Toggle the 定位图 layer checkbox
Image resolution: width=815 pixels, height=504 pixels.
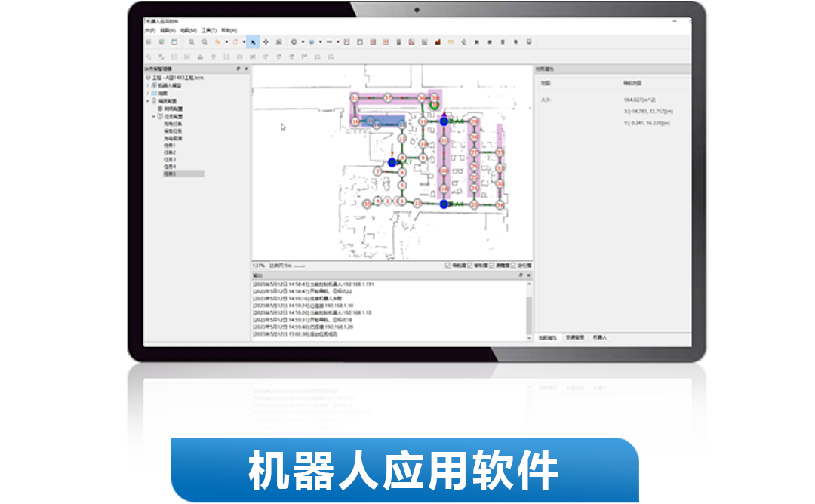coord(514,266)
